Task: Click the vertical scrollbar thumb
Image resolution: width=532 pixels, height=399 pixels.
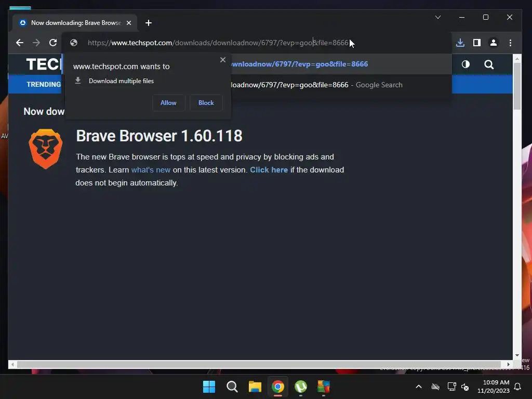Action: coord(517,86)
